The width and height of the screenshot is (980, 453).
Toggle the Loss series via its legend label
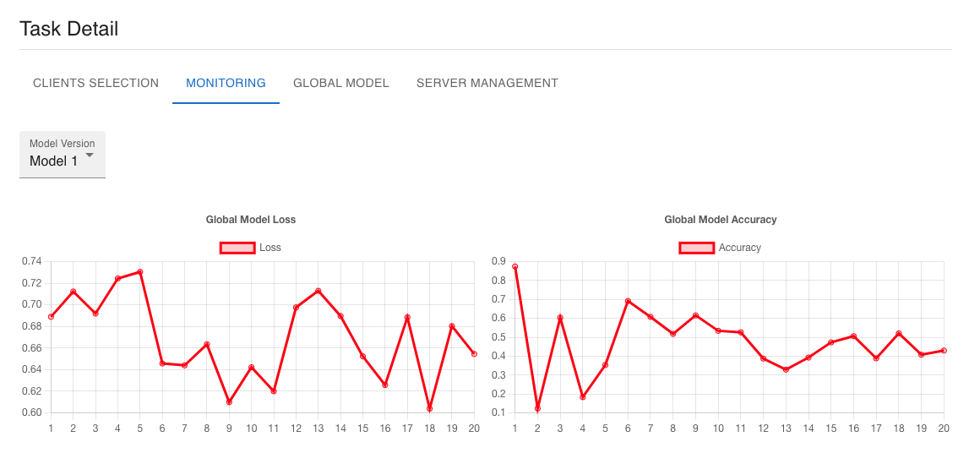270,248
